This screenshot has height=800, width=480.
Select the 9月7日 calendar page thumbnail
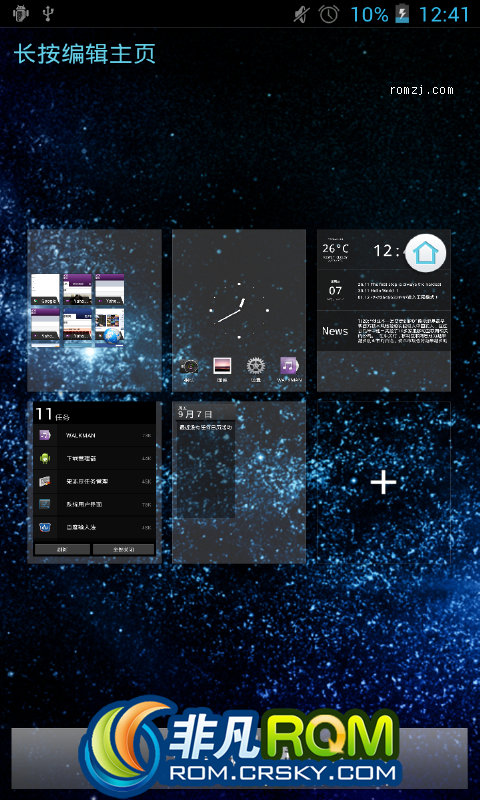pos(239,483)
